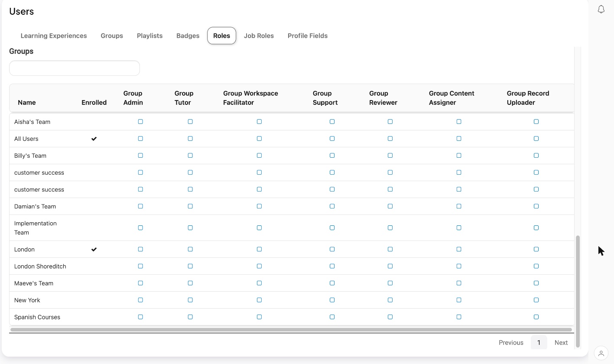Switch to Profile Fields tab

(308, 36)
